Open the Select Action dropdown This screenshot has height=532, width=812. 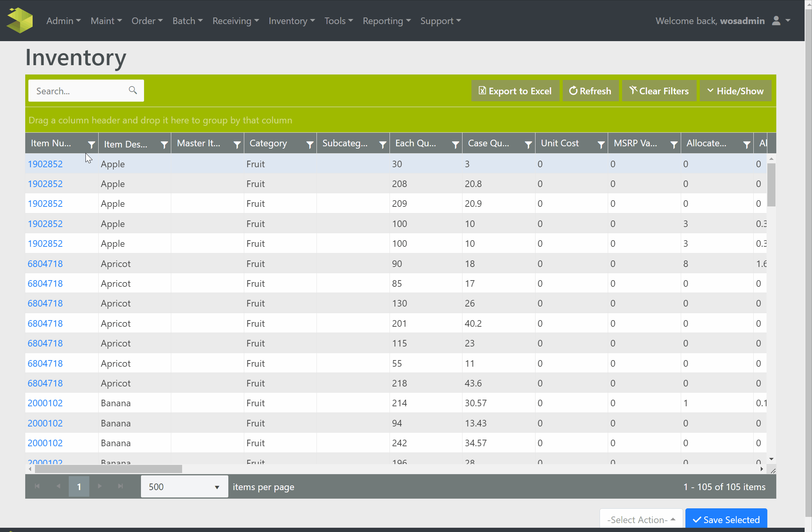click(641, 520)
